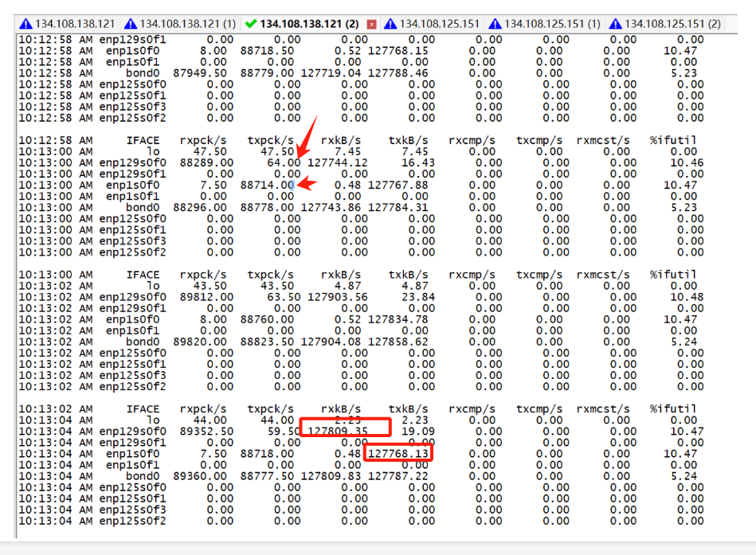Click the txpck value 64.00
The width and height of the screenshot is (756, 555).
[284, 163]
